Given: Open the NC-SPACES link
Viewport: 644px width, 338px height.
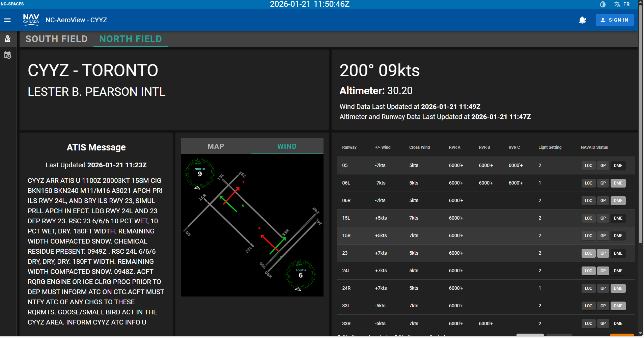Looking at the screenshot, I should tap(12, 4).
